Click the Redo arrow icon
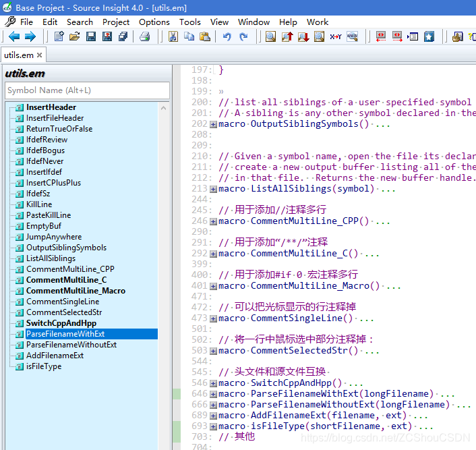Screen dimensions: 476x450 pyautogui.click(x=243, y=36)
